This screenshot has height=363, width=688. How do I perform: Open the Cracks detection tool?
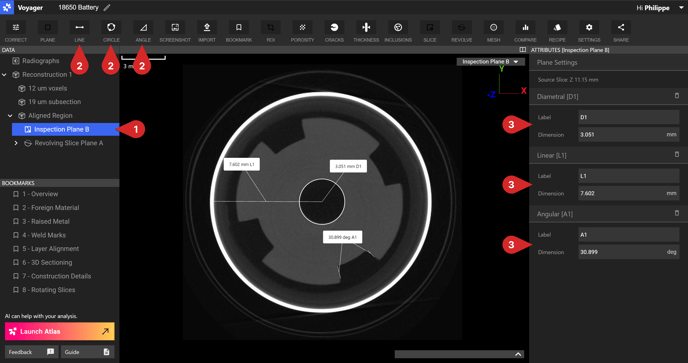click(x=334, y=31)
